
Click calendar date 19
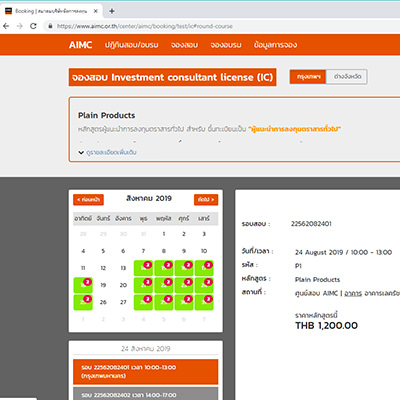click(103, 285)
